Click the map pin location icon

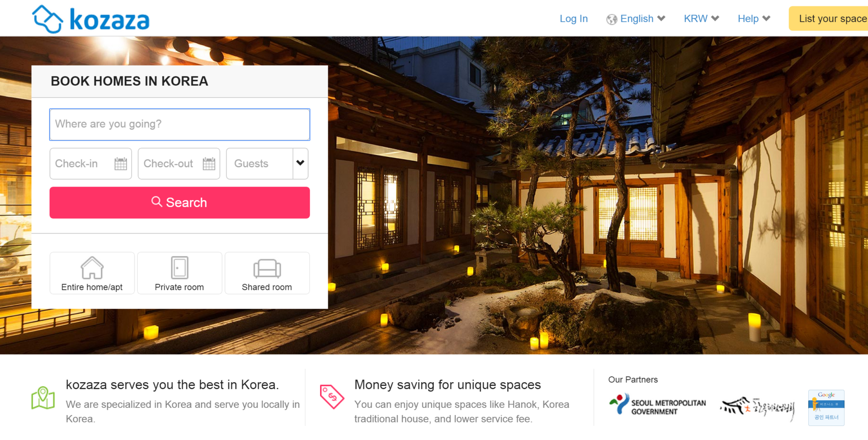(x=43, y=398)
